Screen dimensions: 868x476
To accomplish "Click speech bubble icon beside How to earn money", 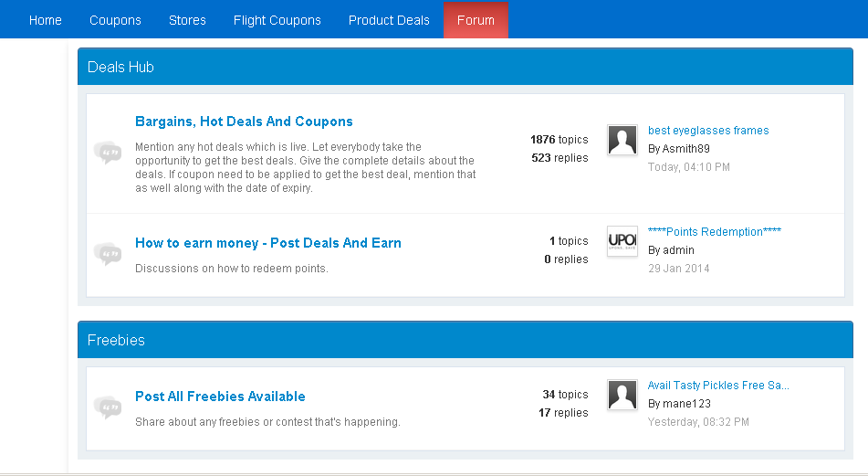I will pyautogui.click(x=108, y=254).
